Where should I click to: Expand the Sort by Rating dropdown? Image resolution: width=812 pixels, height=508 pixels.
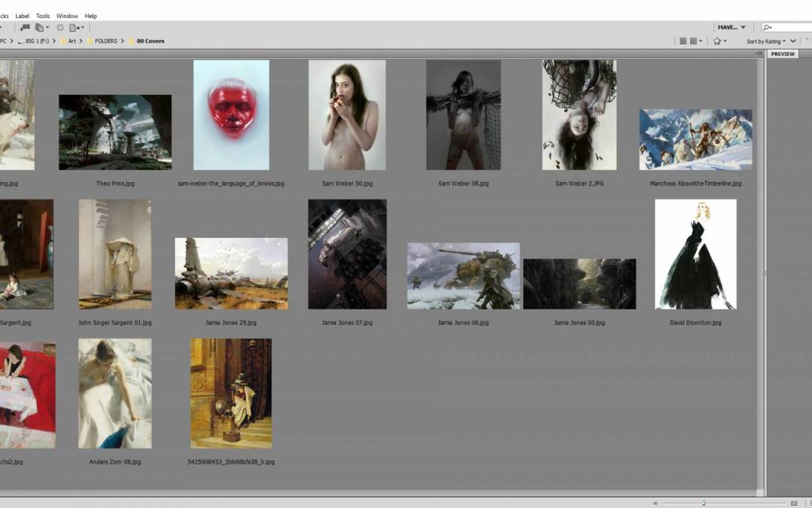pyautogui.click(x=765, y=41)
